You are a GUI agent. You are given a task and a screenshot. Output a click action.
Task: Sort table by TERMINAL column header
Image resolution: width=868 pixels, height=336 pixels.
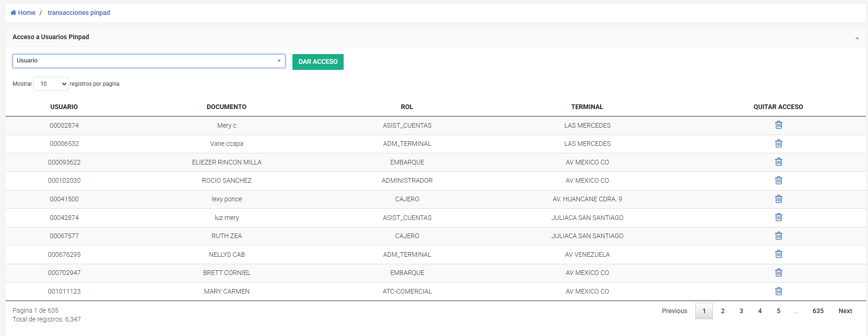pos(587,107)
